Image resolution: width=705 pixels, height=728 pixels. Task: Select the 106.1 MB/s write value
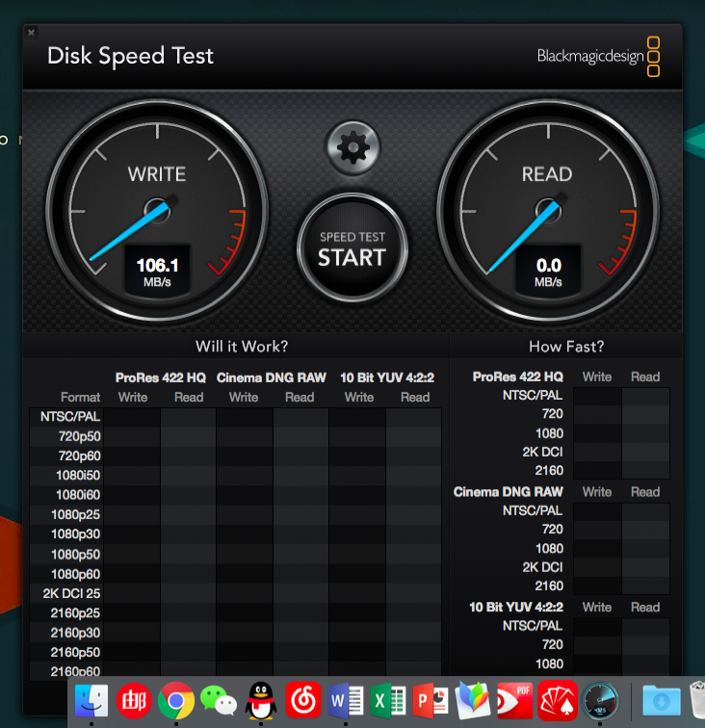157,273
